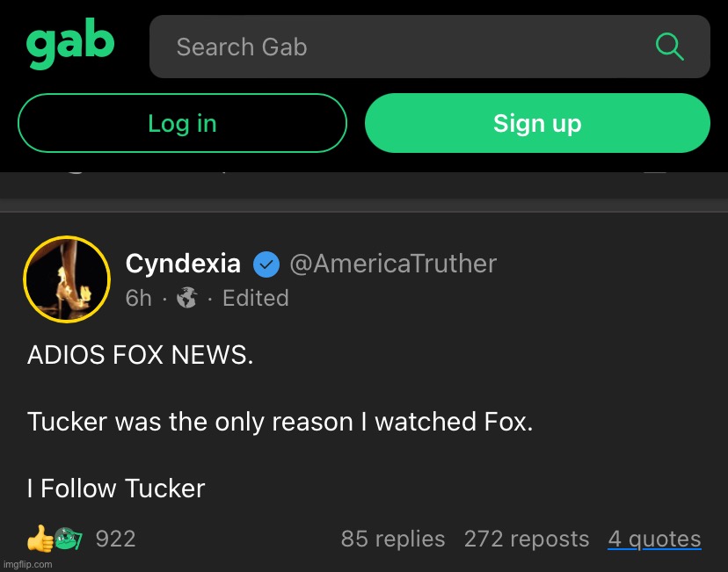Open the Cyndexia display name

(183, 264)
